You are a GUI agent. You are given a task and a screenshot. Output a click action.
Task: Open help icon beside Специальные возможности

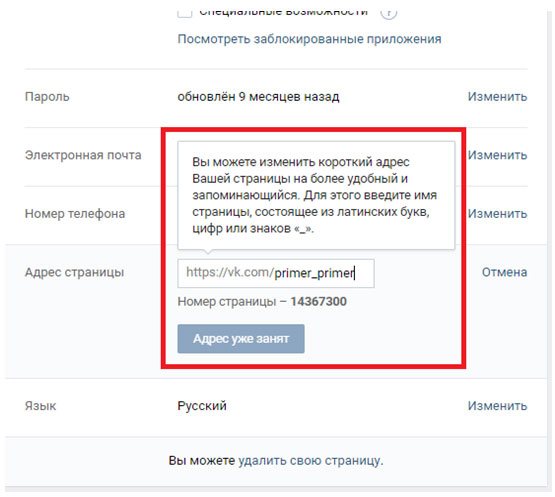click(x=388, y=13)
